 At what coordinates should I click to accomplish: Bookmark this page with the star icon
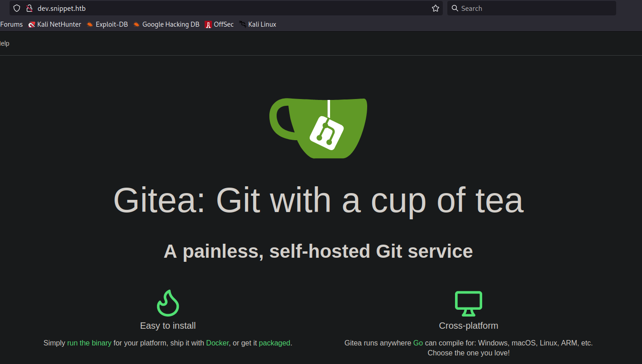coord(436,8)
